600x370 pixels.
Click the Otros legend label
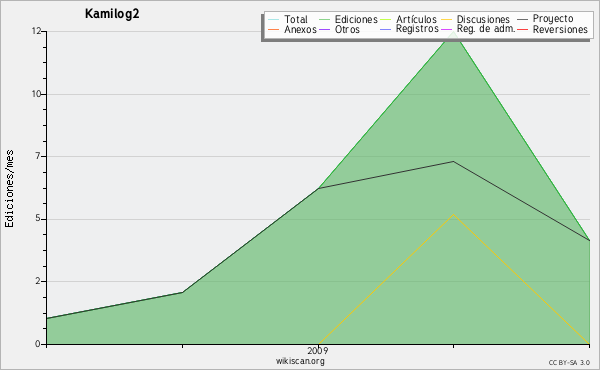[347, 29]
